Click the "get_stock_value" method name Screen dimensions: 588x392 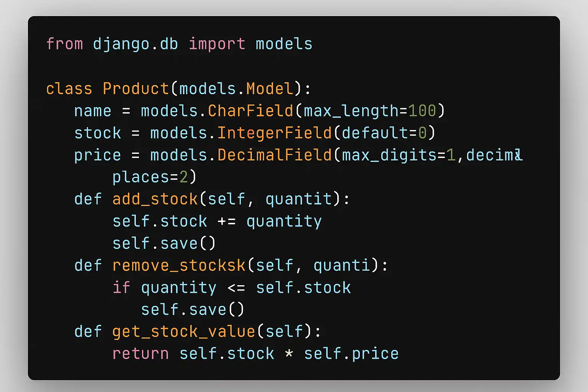[184, 332]
